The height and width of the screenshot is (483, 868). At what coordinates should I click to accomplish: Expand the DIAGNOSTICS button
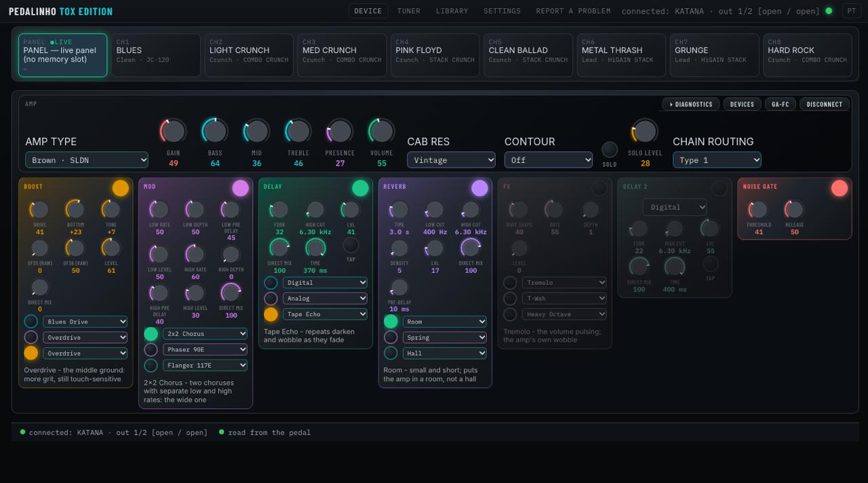coord(691,104)
